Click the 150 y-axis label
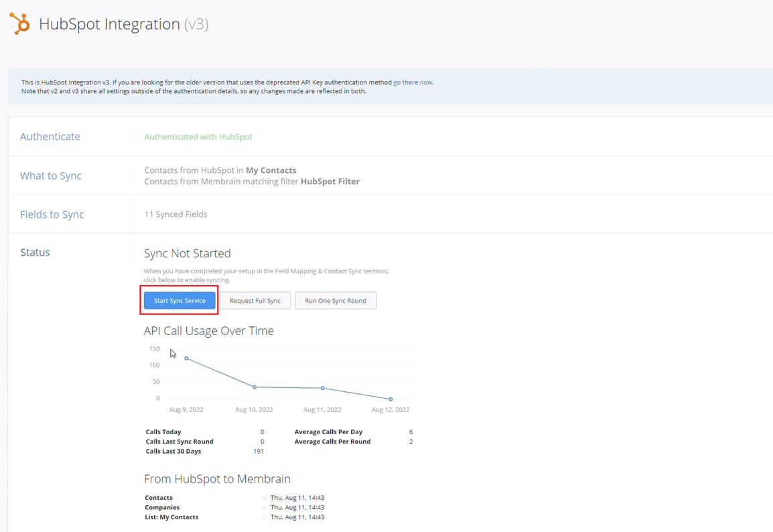Image resolution: width=773 pixels, height=532 pixels. [x=154, y=348]
